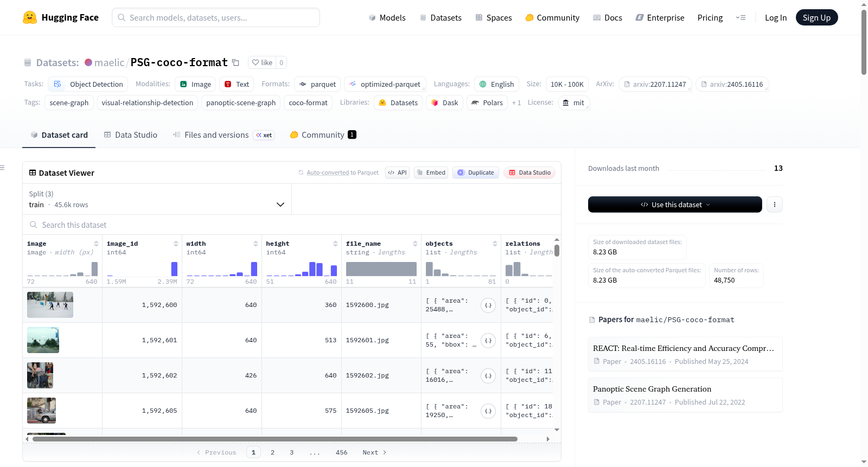Open the three-dot options beside Use this dataset
Image resolution: width=868 pixels, height=467 pixels.
775,204
